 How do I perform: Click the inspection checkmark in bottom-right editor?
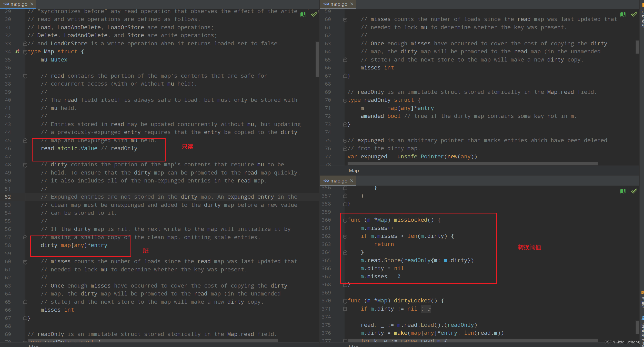click(x=634, y=191)
